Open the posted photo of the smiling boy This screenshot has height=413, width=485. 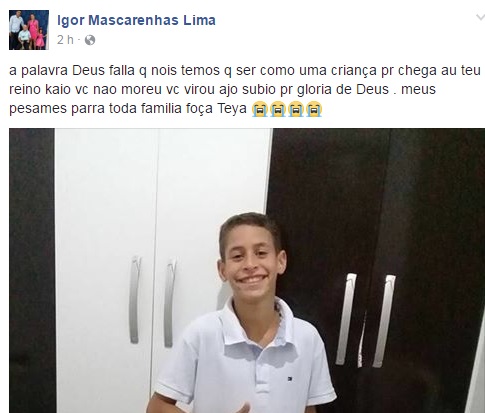tap(247, 271)
